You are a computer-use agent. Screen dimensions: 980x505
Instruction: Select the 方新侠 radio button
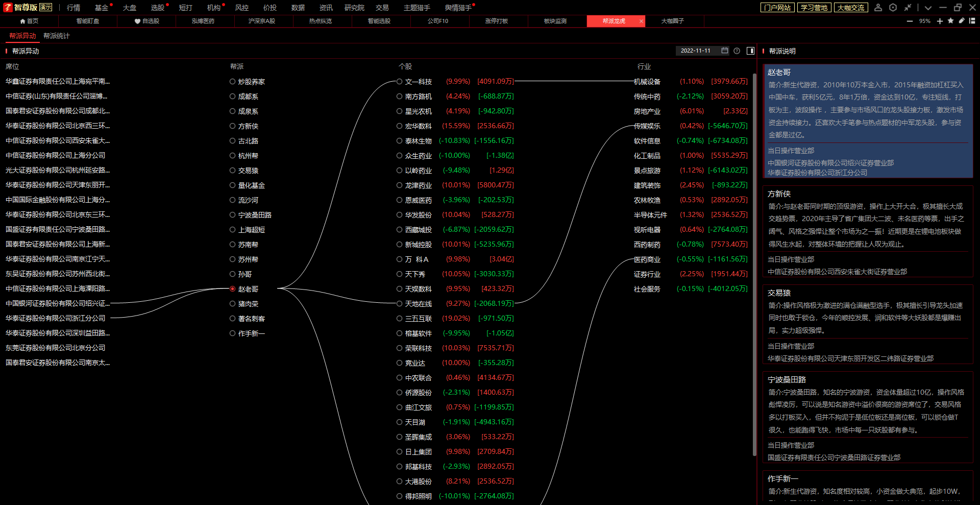click(232, 126)
